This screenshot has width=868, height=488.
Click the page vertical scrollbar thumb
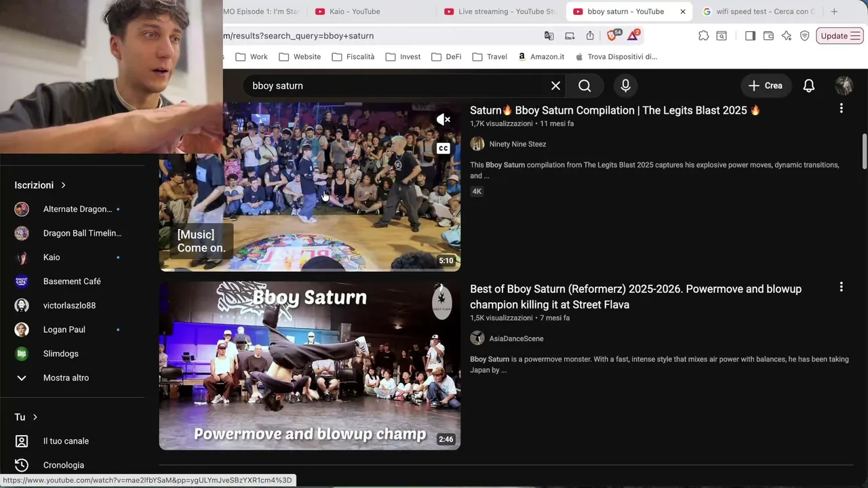click(864, 151)
